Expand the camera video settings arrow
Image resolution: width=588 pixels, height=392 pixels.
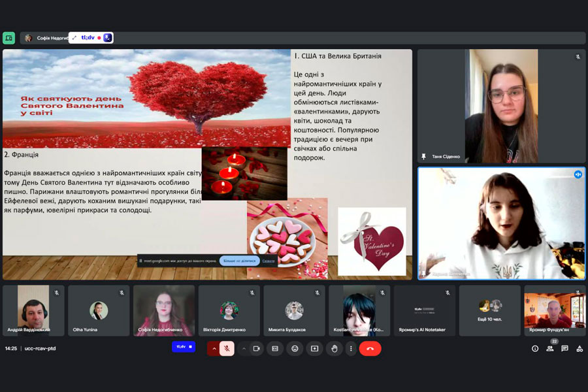[x=244, y=349]
